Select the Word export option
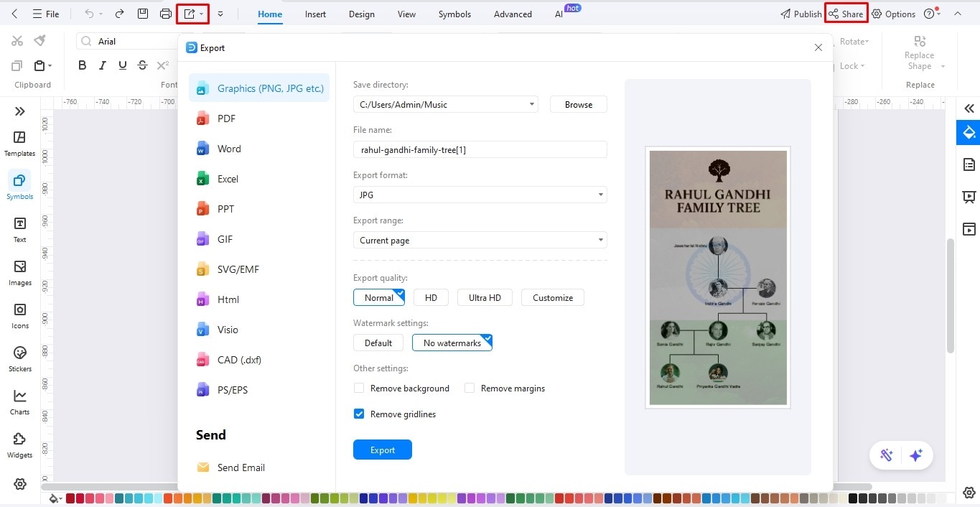980x507 pixels. coord(228,149)
